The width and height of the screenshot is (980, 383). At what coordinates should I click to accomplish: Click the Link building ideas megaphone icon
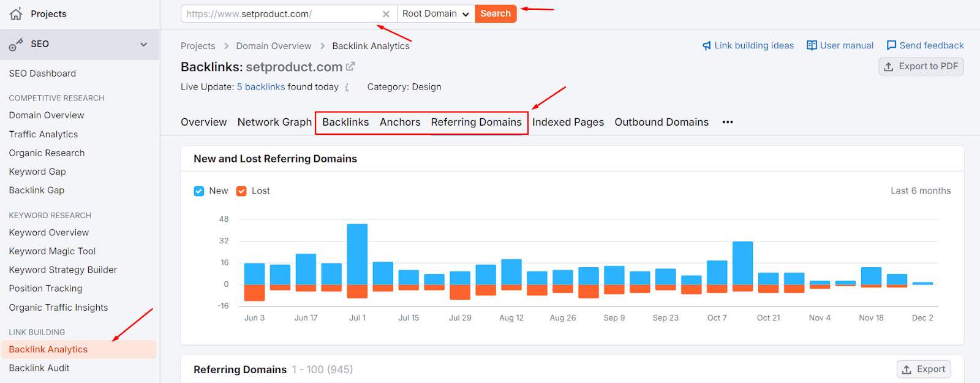pyautogui.click(x=707, y=45)
